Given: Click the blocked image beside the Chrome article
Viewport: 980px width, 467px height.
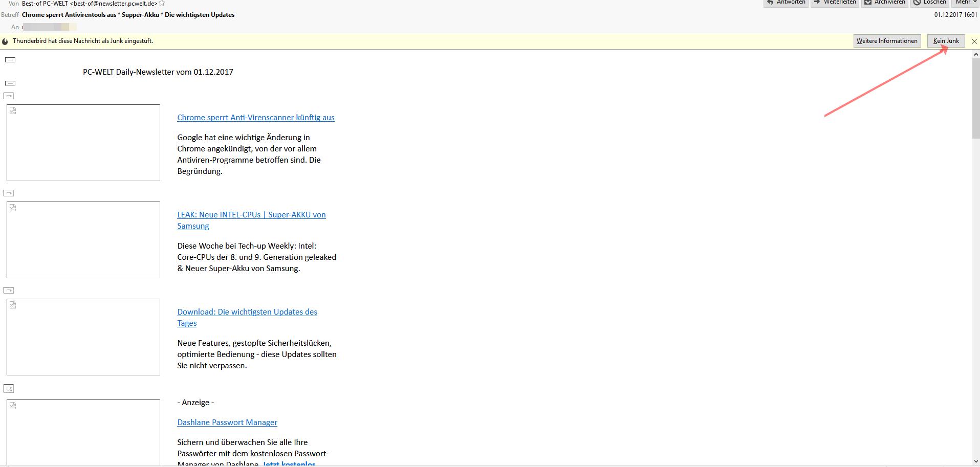Looking at the screenshot, I should click(x=83, y=143).
